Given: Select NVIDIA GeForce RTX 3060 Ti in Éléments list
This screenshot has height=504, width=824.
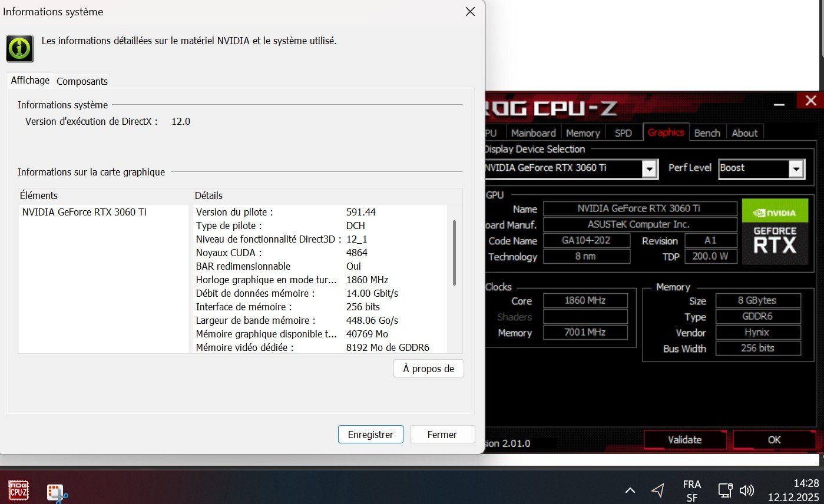Looking at the screenshot, I should click(84, 212).
